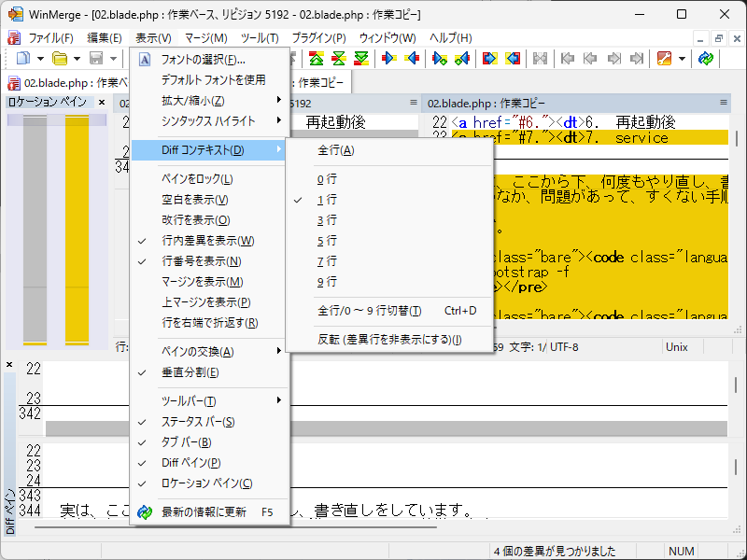Jump to the first difference using the toolbar

[x=316, y=59]
